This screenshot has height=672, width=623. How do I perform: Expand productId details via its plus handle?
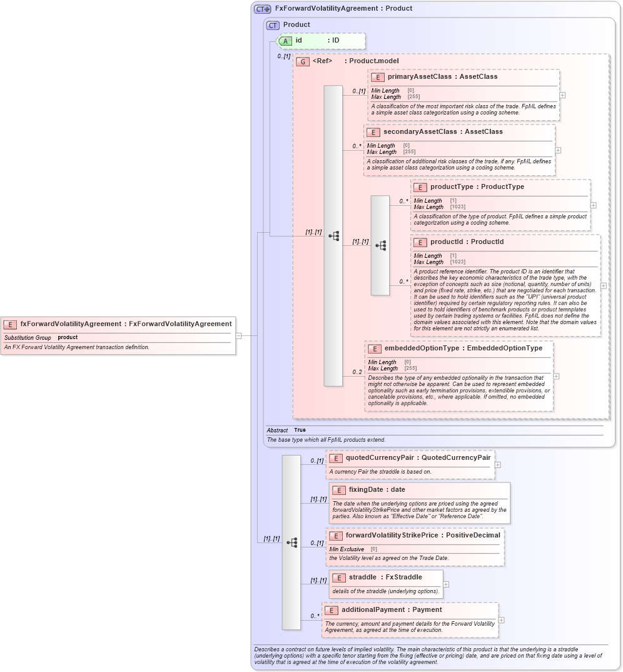click(x=602, y=285)
